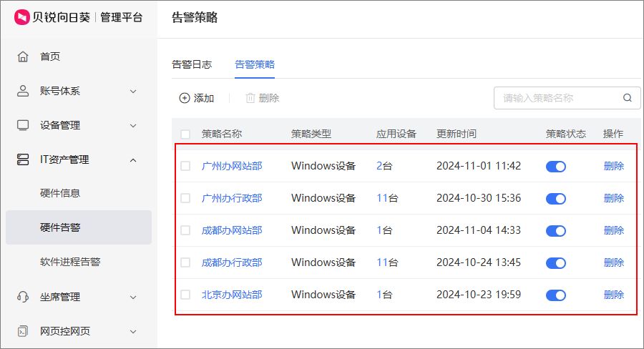Click the search magnifier icon

[x=627, y=98]
